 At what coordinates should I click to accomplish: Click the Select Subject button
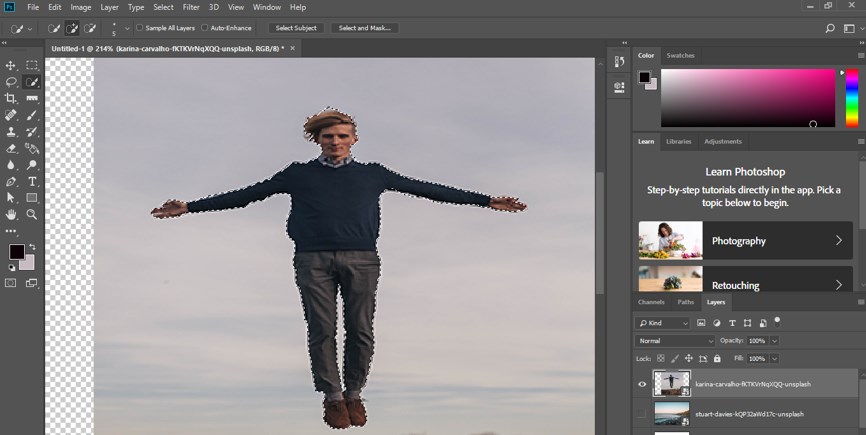[296, 28]
